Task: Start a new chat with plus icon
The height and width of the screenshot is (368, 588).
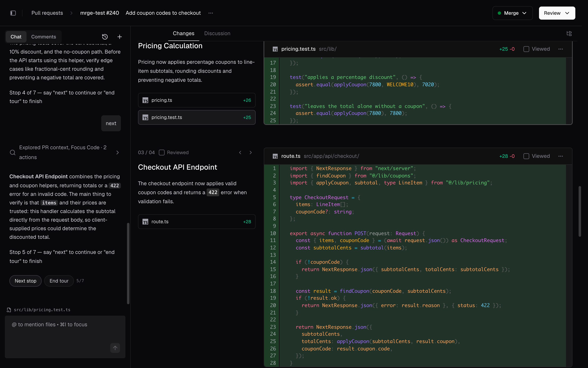Action: 120,37
